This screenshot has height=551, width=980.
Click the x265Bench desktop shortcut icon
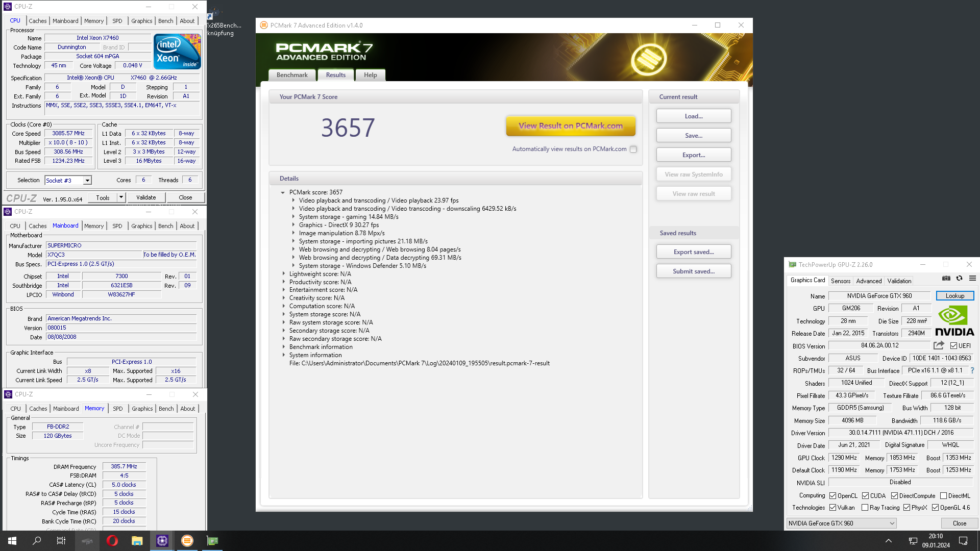click(x=215, y=13)
